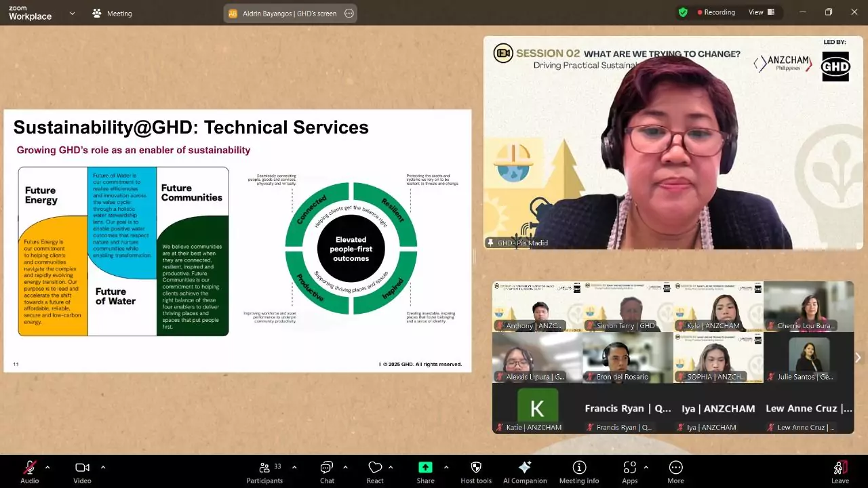
Task: Expand the Participants options caret
Action: click(294, 468)
